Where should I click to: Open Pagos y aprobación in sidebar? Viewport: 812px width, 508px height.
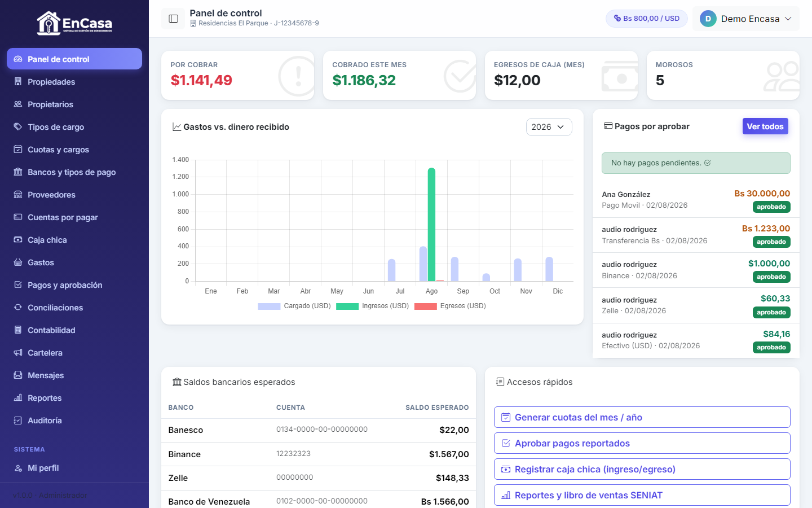coord(74,285)
